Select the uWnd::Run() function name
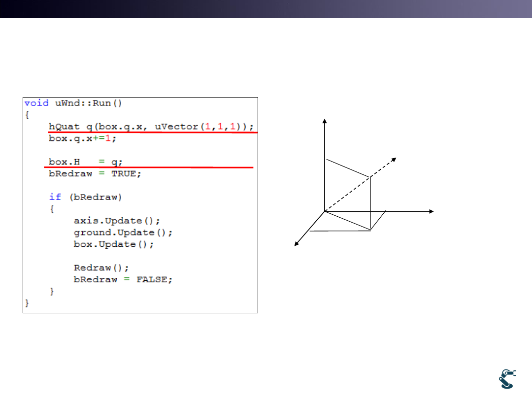This screenshot has width=532, height=399. click(88, 103)
